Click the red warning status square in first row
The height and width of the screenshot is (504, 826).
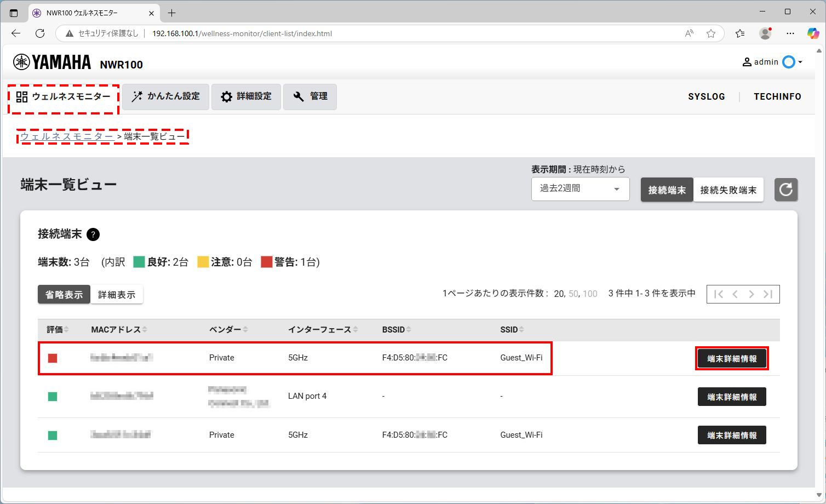click(53, 358)
